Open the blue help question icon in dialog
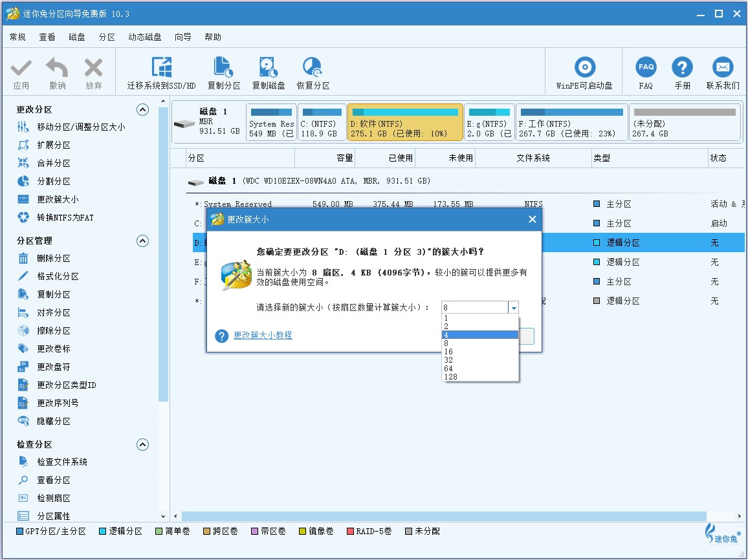The height and width of the screenshot is (560, 748). coord(221,336)
